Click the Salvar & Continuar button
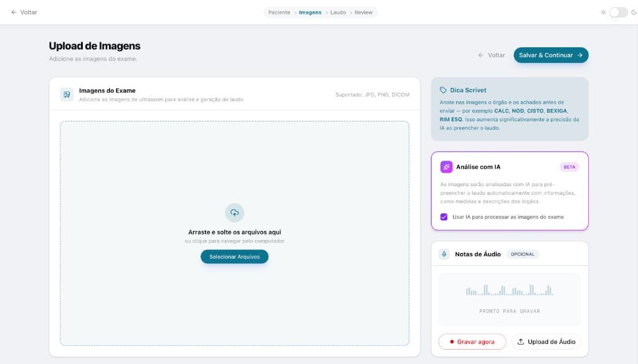The height and width of the screenshot is (364, 638). click(551, 55)
